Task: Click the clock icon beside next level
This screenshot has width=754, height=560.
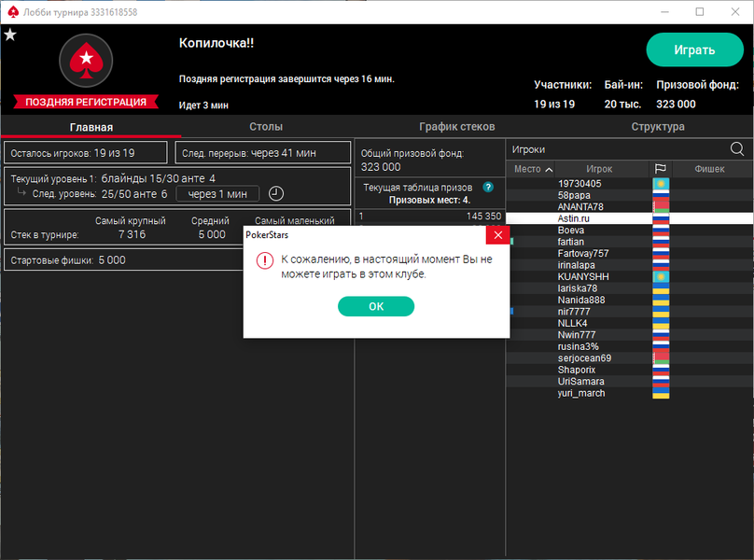Action: point(276,194)
